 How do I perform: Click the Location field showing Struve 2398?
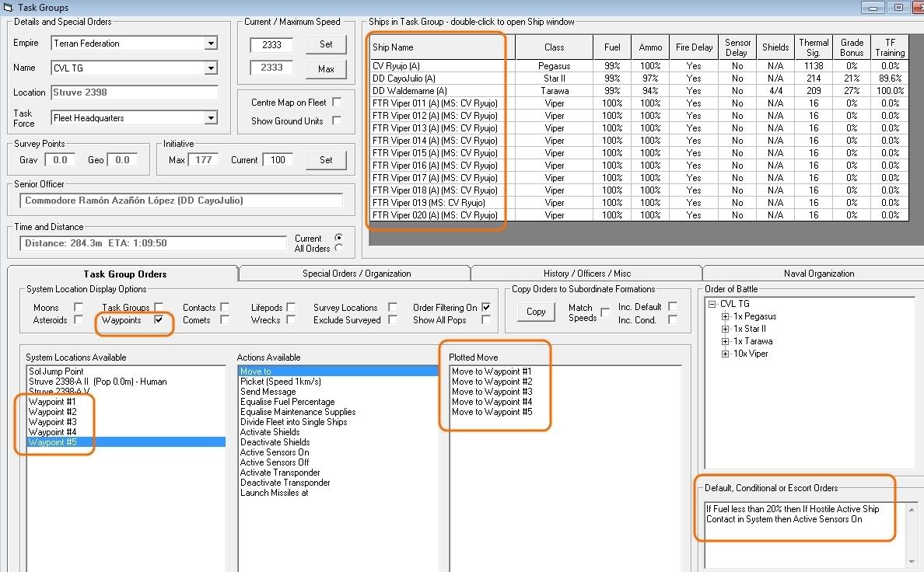135,92
